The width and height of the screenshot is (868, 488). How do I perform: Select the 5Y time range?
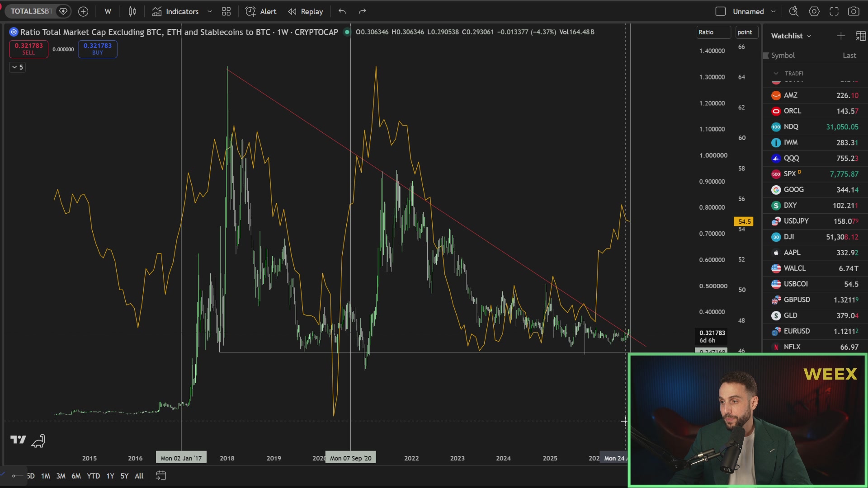pyautogui.click(x=124, y=476)
